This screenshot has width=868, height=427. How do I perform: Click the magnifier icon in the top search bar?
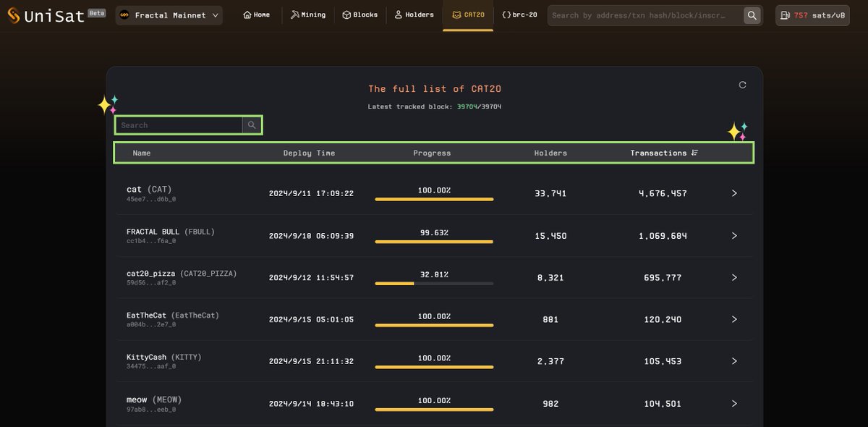coord(752,14)
